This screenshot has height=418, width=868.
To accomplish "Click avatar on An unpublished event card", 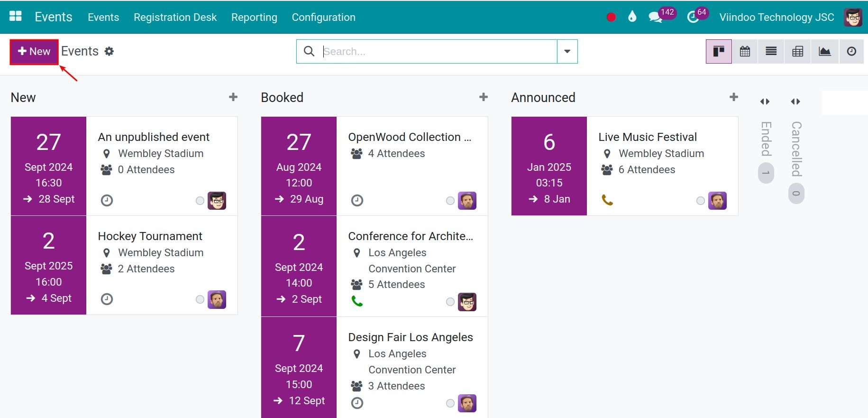I will click(x=217, y=200).
